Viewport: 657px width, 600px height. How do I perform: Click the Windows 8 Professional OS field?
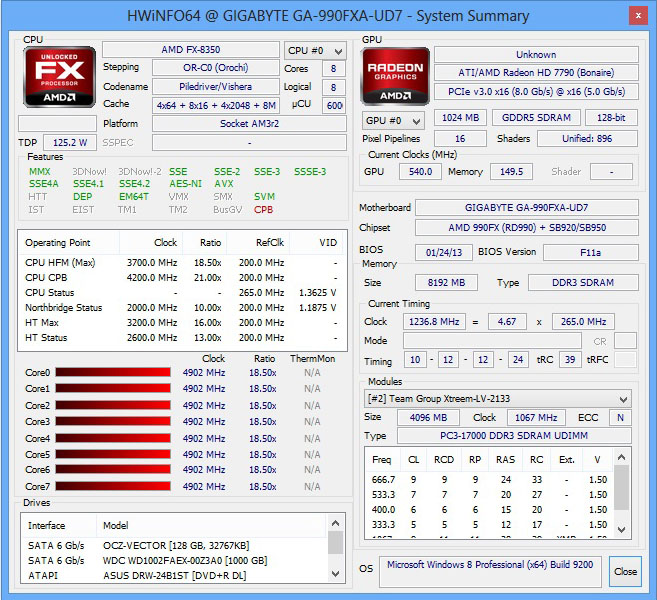(x=490, y=572)
